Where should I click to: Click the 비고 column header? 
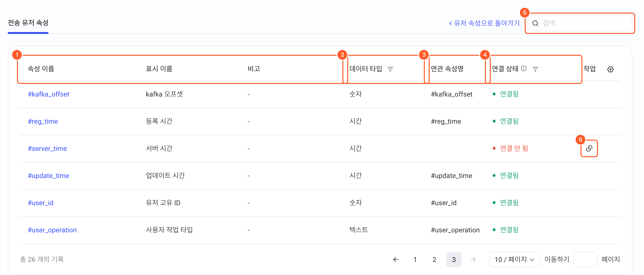254,69
